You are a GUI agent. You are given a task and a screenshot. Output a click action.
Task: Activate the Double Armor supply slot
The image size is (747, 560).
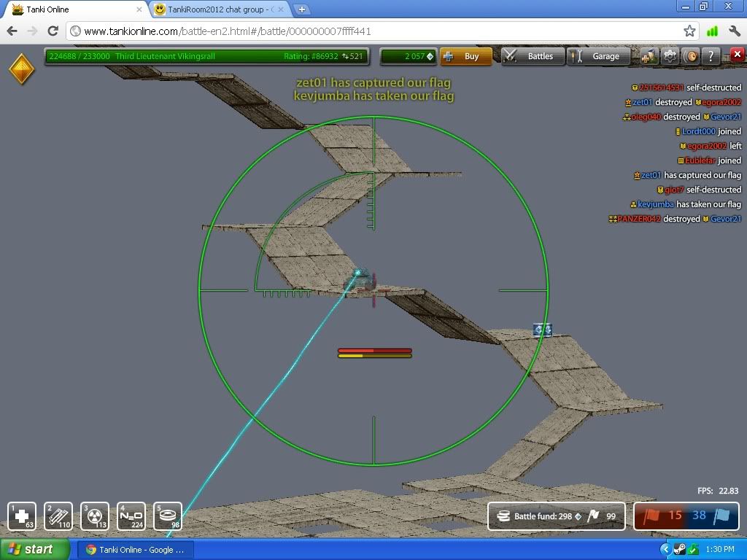(58, 516)
